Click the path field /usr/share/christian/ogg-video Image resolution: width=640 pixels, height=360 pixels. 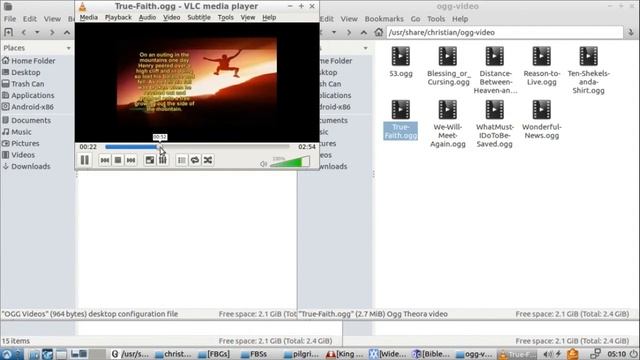504,32
